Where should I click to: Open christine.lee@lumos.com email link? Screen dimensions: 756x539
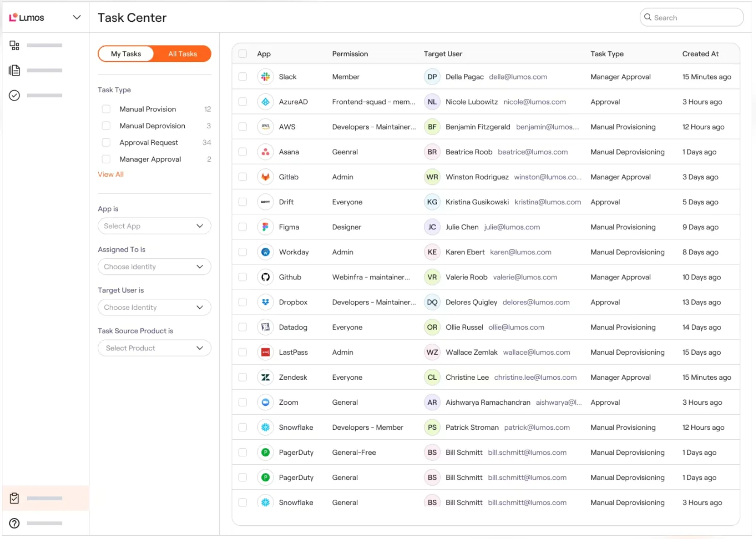[535, 377]
